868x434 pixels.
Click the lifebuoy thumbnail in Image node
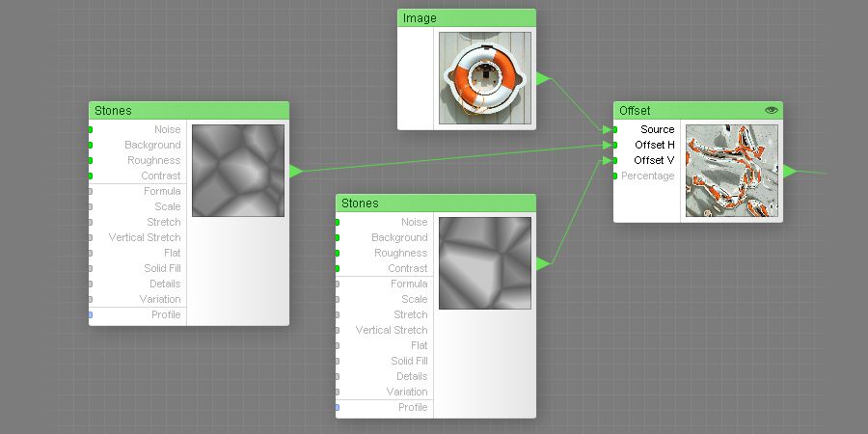coord(485,78)
